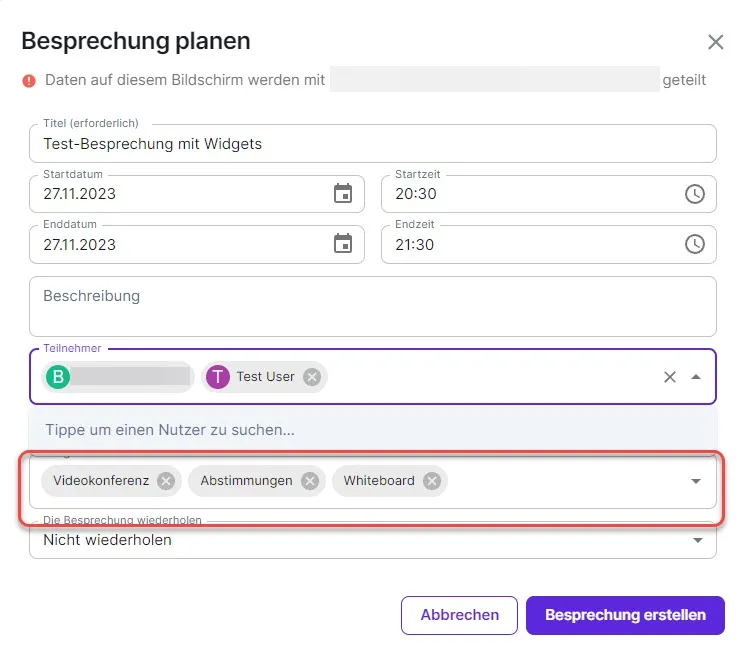
Task: Remove the Abstimmungen widget chip
Action: pyautogui.click(x=310, y=481)
